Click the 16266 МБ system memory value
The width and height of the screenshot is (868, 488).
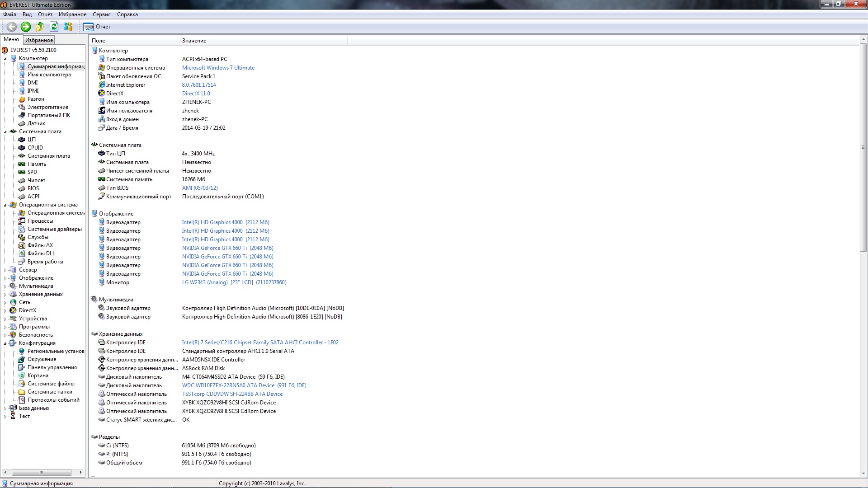pyautogui.click(x=193, y=179)
